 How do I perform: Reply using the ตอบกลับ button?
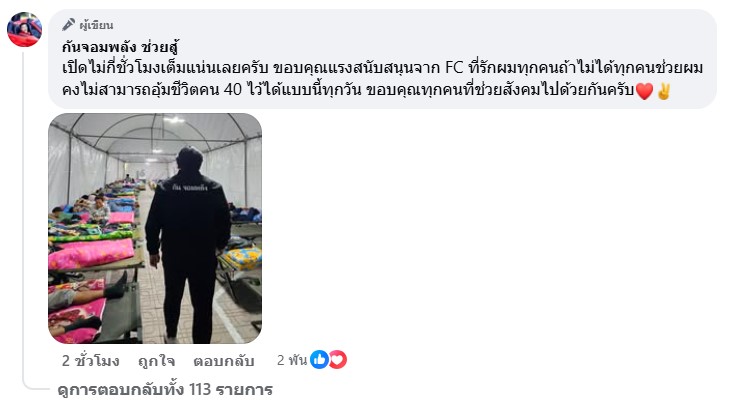tap(223, 361)
